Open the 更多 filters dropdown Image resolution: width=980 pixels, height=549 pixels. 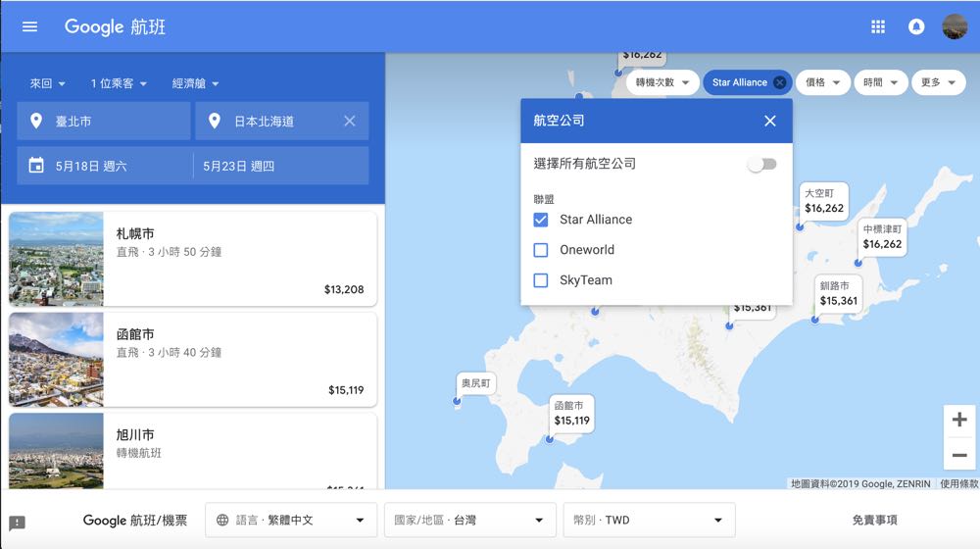tap(938, 82)
